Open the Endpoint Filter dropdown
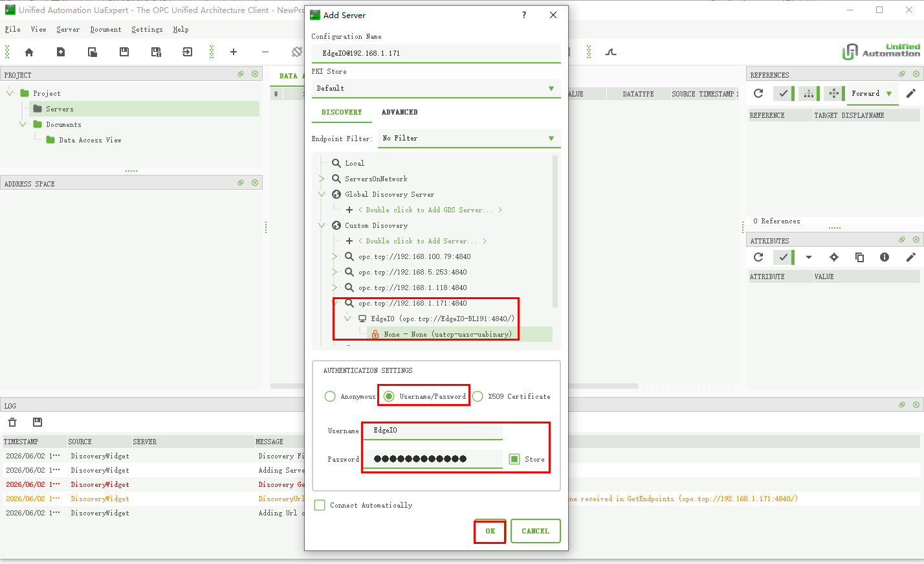 point(469,139)
